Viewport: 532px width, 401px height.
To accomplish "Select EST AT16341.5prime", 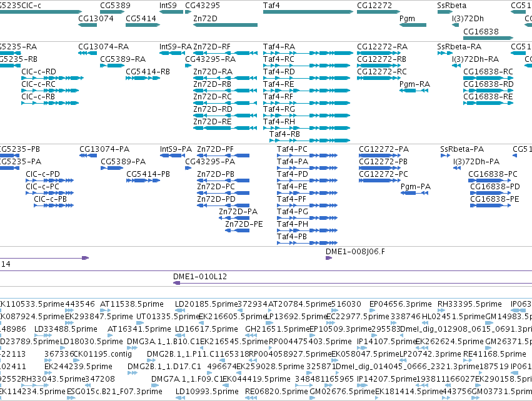I will pos(110,335).
